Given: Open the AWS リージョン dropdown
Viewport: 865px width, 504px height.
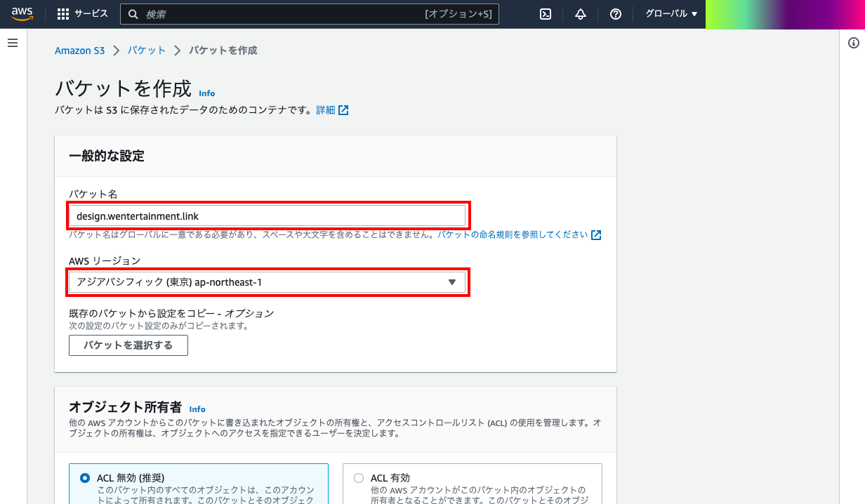Looking at the screenshot, I should pos(267,282).
